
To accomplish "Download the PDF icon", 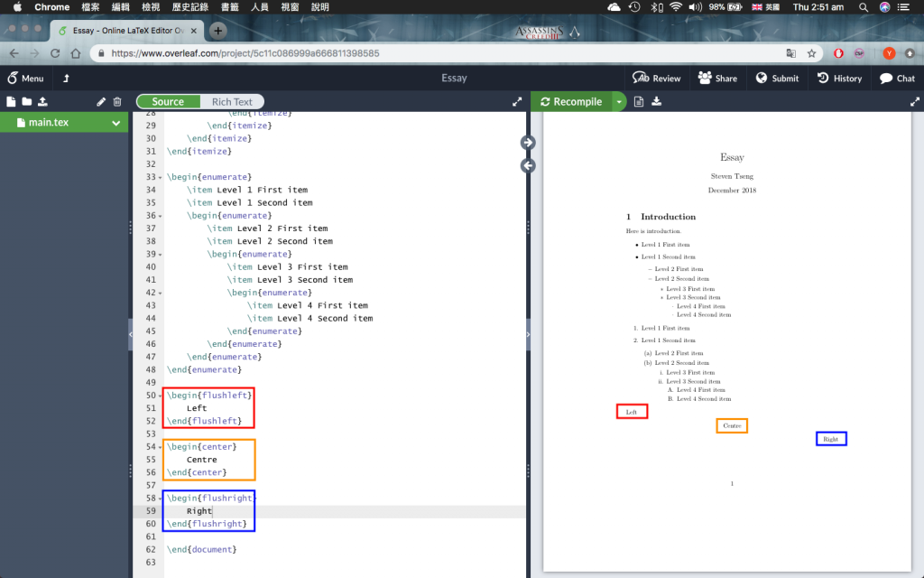I will [657, 101].
